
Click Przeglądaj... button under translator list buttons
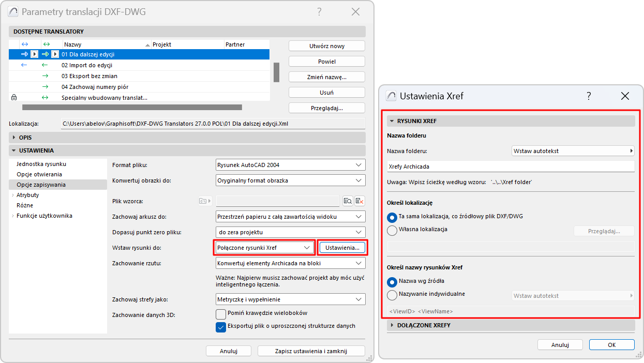(x=327, y=108)
